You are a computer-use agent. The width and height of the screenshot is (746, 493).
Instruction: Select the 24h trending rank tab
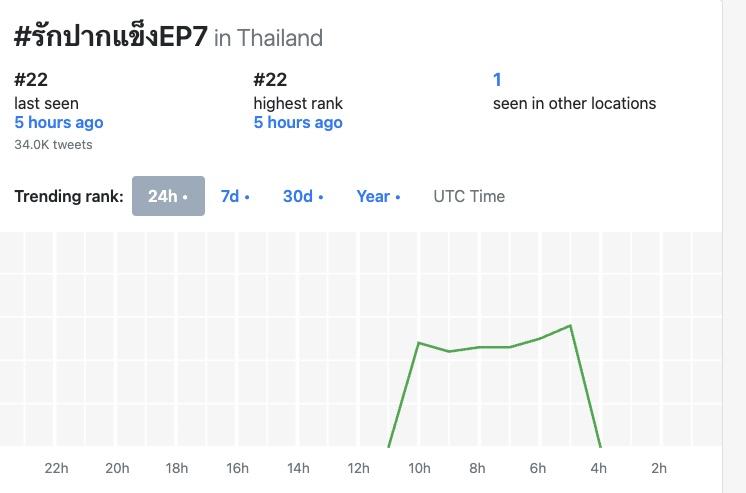[168, 196]
